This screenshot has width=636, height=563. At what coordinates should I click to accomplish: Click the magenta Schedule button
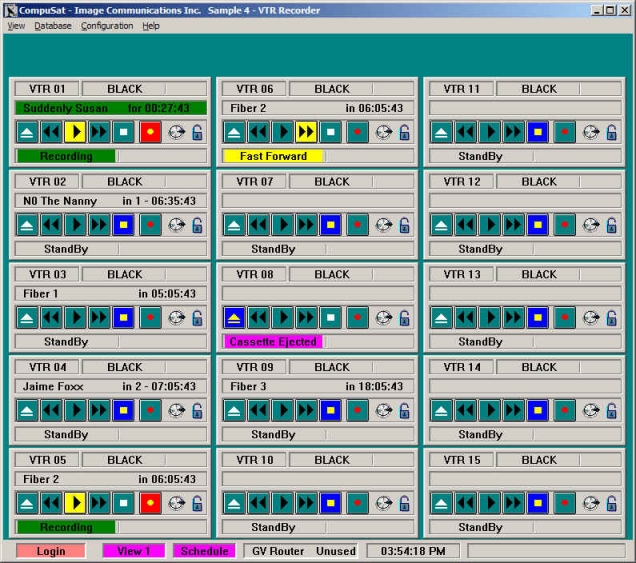pyautogui.click(x=204, y=551)
